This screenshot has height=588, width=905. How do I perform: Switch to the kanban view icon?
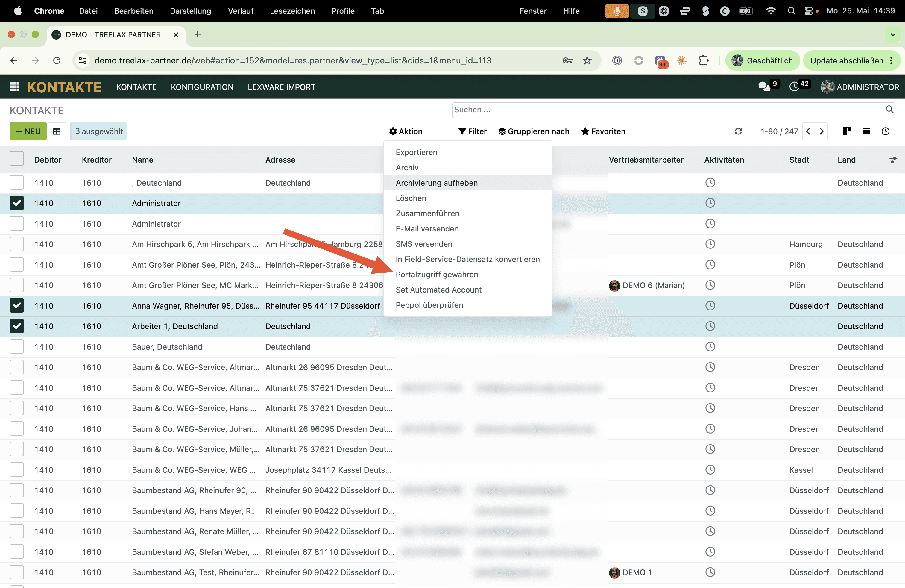point(847,131)
